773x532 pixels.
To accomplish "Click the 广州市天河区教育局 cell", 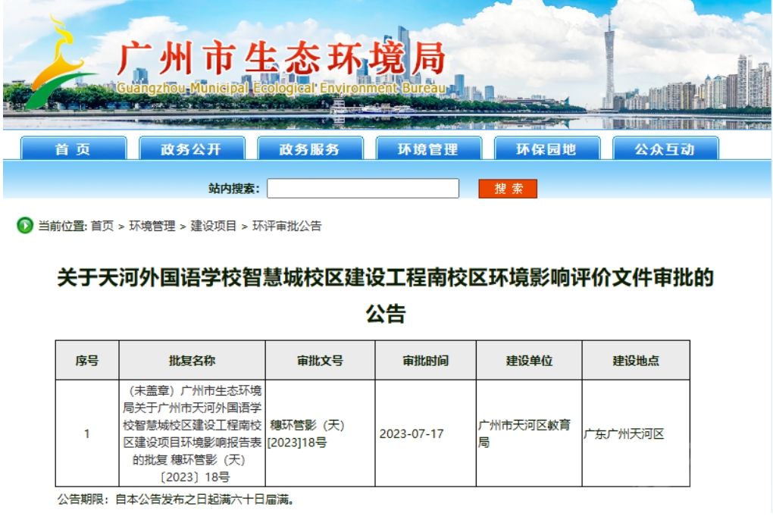I will click(530, 433).
